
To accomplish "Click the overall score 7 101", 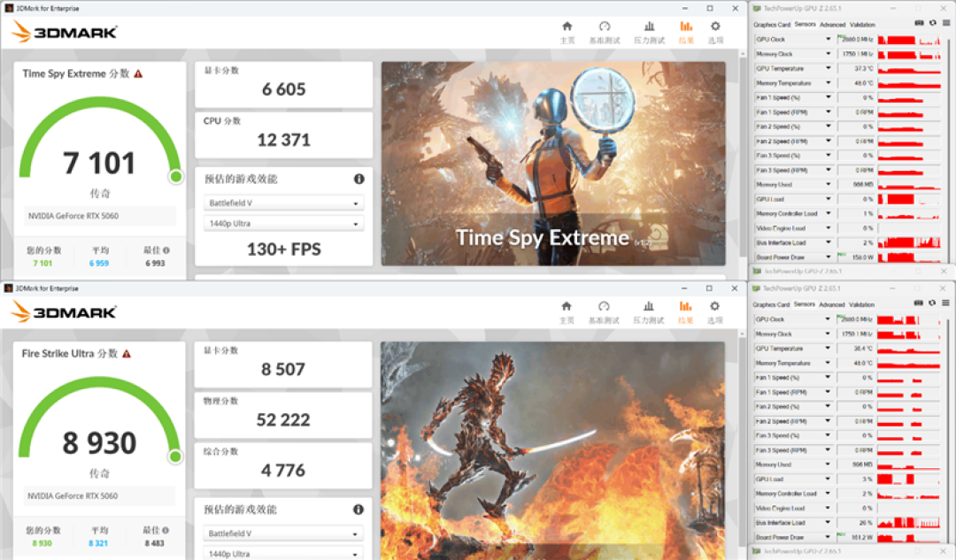I will point(99,164).
